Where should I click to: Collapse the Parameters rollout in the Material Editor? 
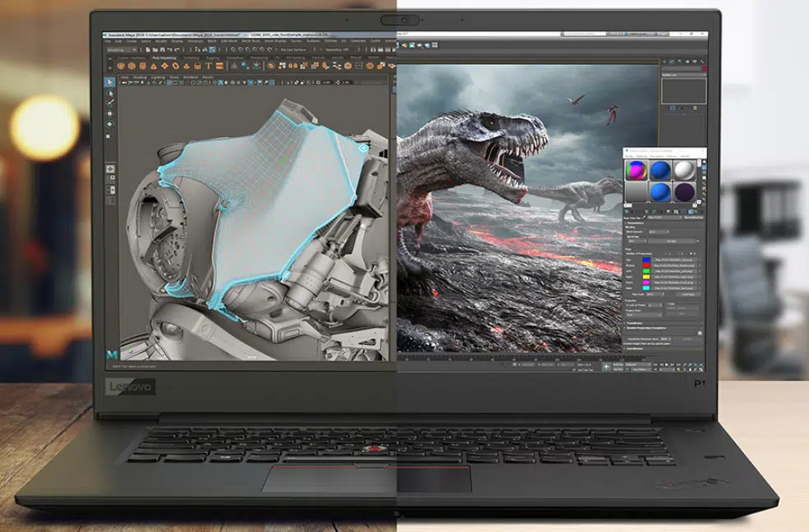(634, 223)
